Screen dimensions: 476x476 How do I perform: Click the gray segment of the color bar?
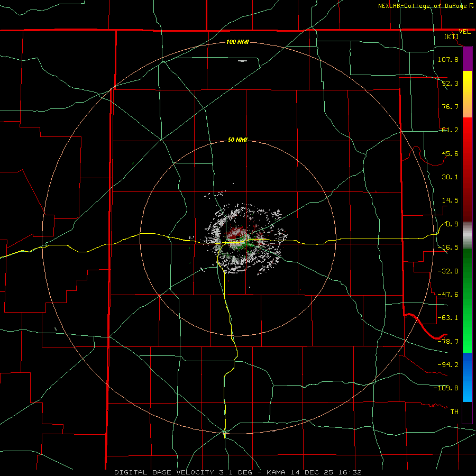467,235
